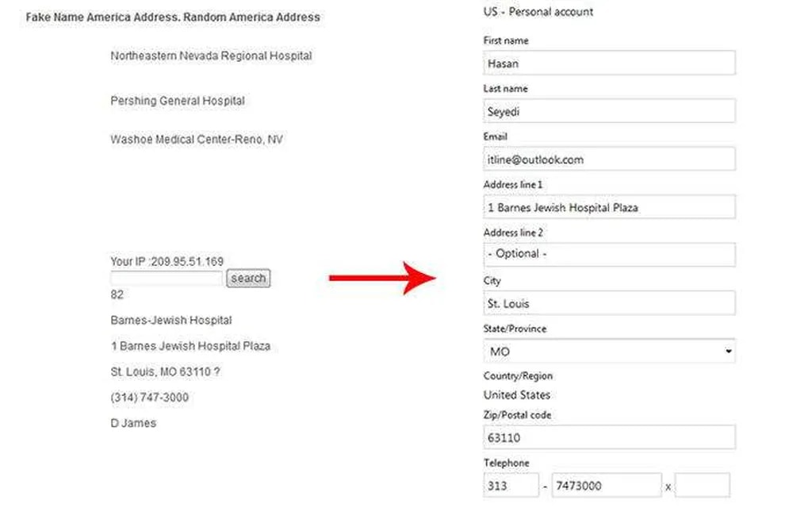Focus the First name field containing Hasan
The height and width of the screenshot is (527, 812).
click(x=608, y=63)
